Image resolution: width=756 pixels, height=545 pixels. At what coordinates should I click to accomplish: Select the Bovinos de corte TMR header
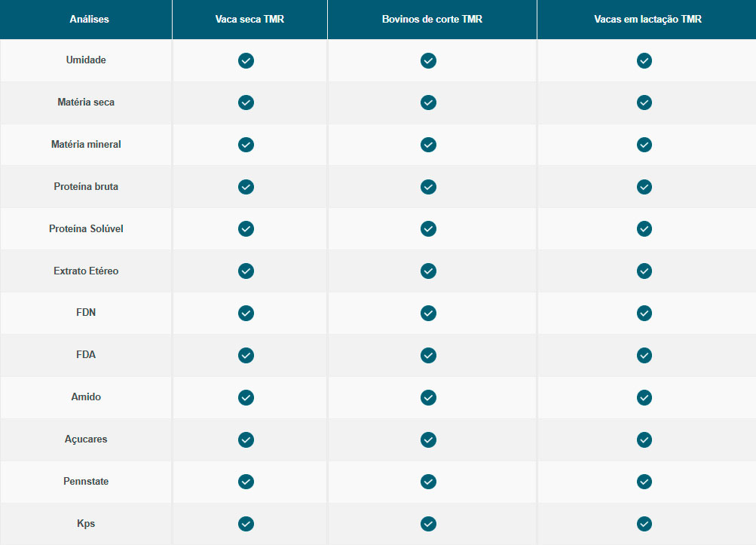point(432,20)
